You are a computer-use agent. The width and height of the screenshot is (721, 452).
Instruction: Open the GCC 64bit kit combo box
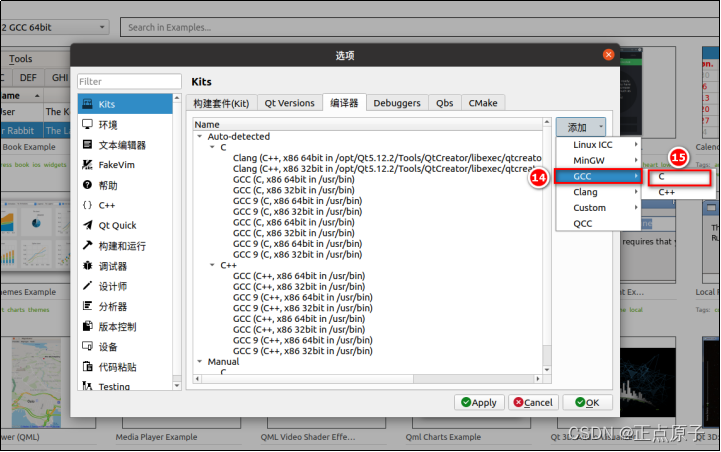pyautogui.click(x=54, y=27)
